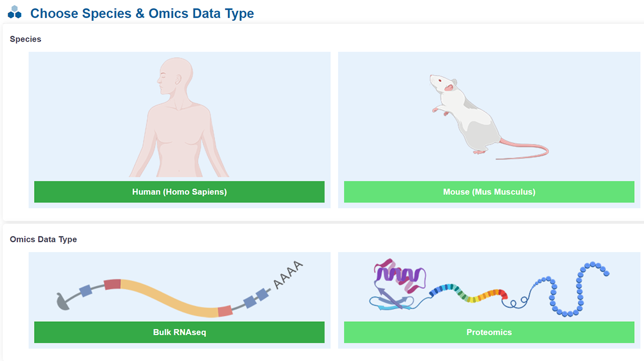Image resolution: width=644 pixels, height=361 pixels.
Task: Click the blue hexagon logo icon
Action: pyautogui.click(x=14, y=12)
